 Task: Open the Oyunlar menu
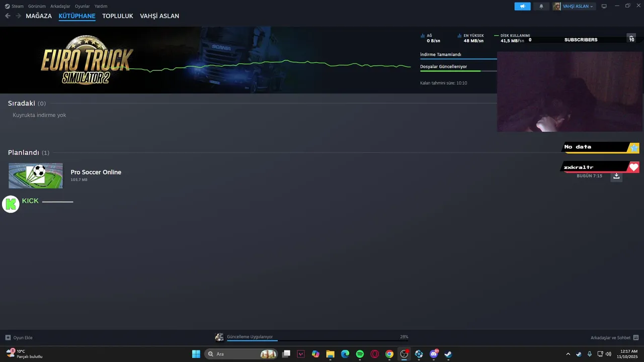(x=83, y=6)
